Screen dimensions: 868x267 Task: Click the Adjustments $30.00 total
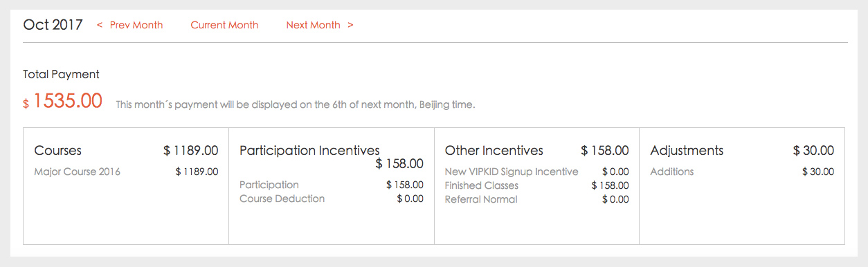pos(813,150)
